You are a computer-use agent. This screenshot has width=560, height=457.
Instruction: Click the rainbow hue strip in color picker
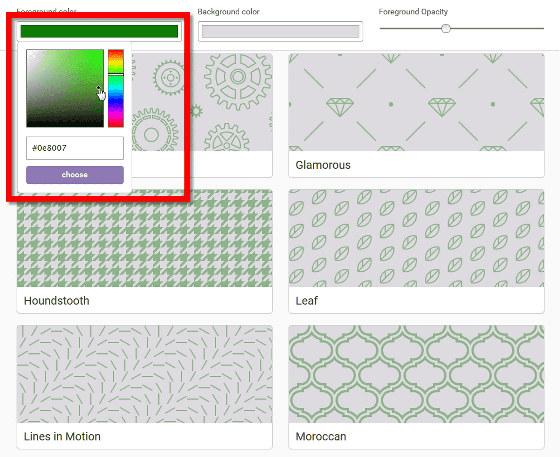[116, 88]
